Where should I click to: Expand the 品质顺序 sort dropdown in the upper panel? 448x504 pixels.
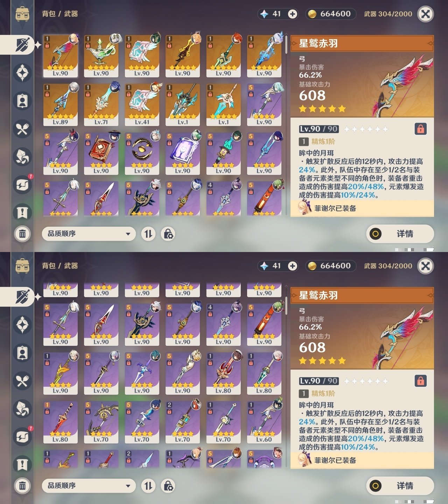pos(89,234)
